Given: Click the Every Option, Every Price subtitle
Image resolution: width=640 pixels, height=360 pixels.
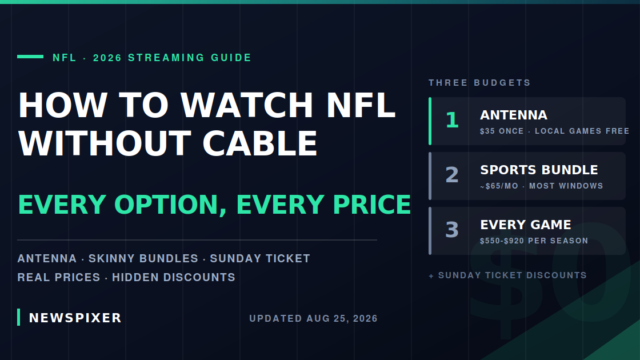Looking at the screenshot, I should click(214, 204).
